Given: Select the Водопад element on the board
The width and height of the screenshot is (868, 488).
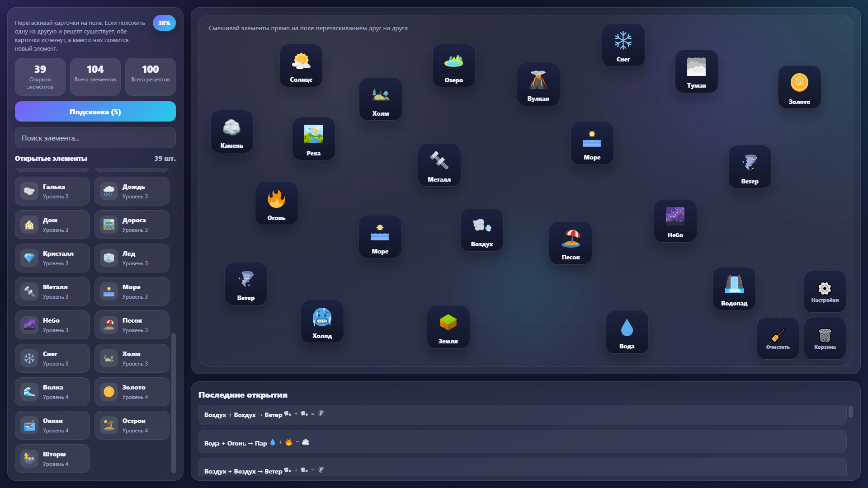Looking at the screenshot, I should [734, 289].
